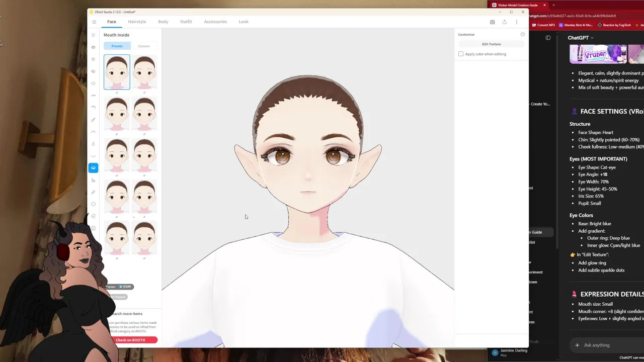Select the mouth curve category icon
The width and height of the screenshot is (644, 362).
[93, 155]
